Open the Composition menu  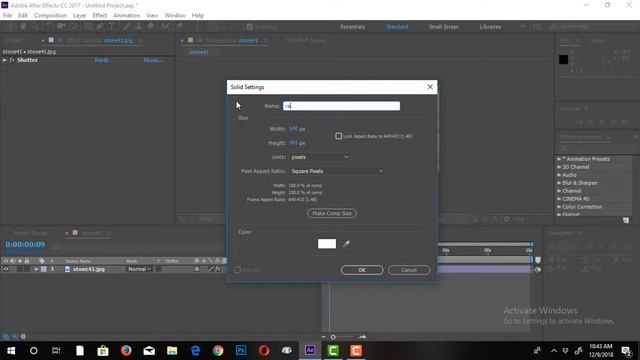[50, 16]
